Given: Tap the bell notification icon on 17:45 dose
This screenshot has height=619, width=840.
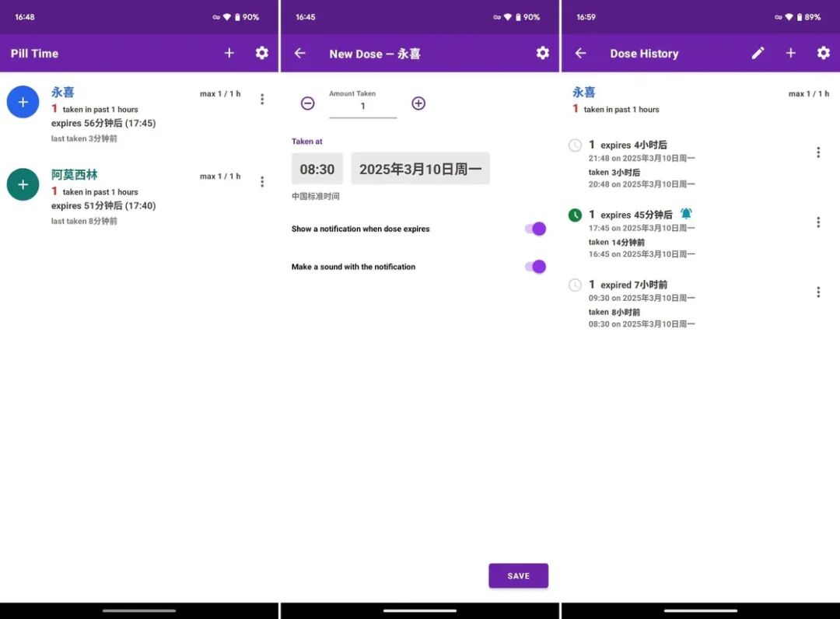Looking at the screenshot, I should [x=686, y=214].
